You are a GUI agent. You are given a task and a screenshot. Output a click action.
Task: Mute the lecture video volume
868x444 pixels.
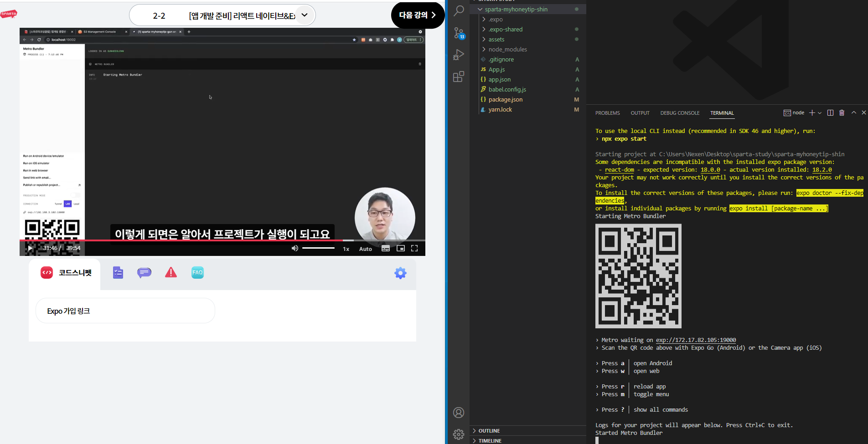pyautogui.click(x=294, y=248)
